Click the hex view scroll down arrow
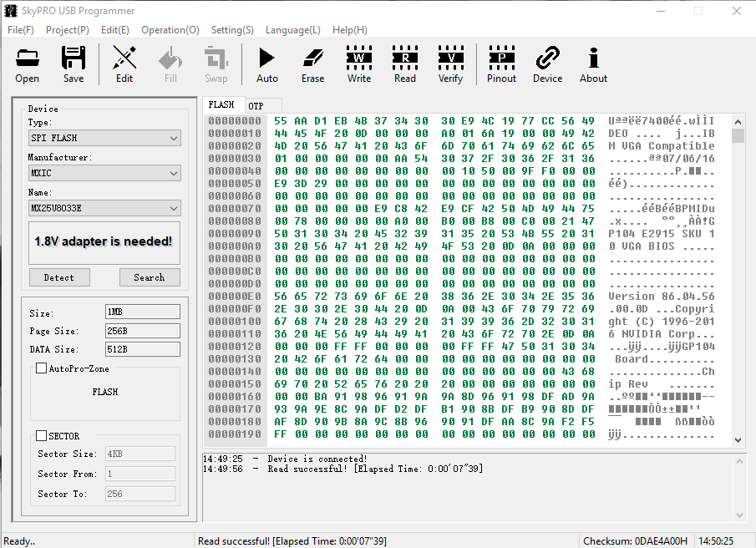 [x=738, y=439]
